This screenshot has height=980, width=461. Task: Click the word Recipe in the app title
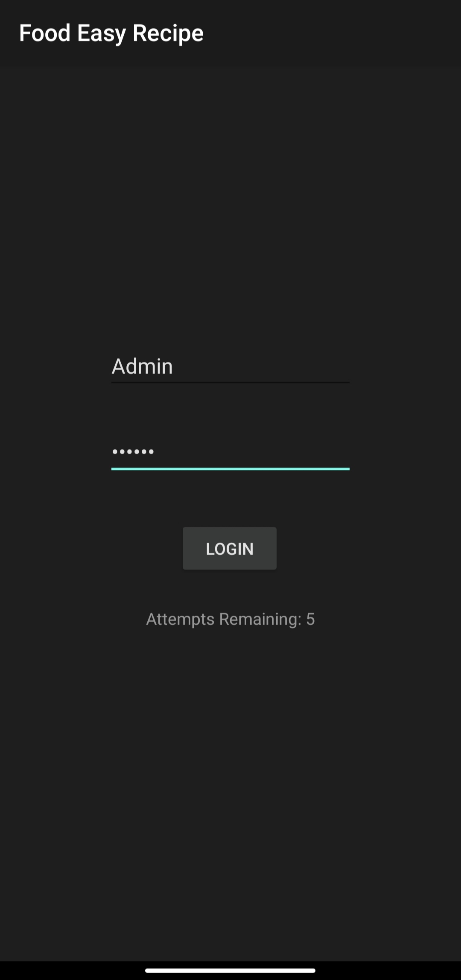point(168,33)
